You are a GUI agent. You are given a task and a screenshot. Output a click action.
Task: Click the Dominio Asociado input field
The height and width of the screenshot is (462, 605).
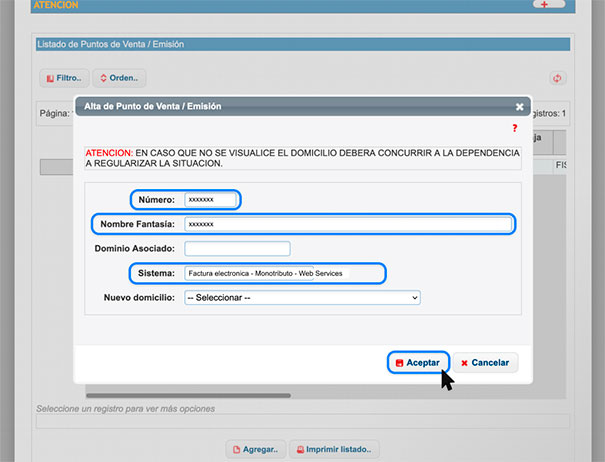point(237,249)
